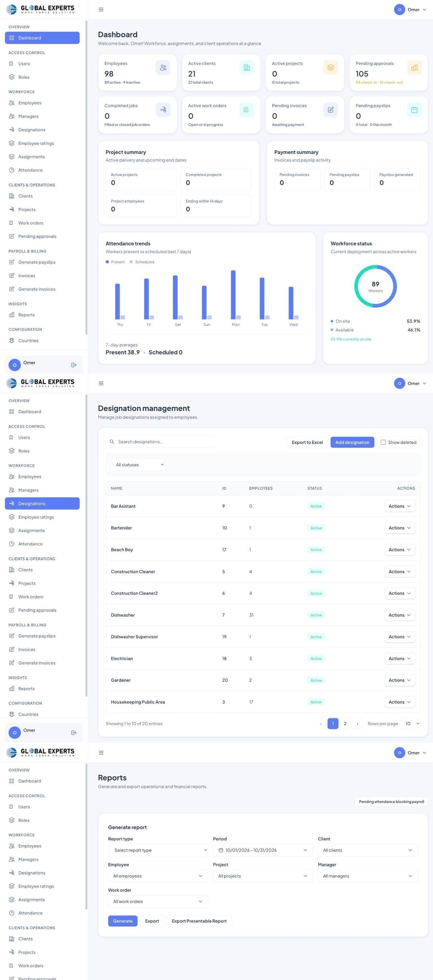
Task: Open the All managers dropdown
Action: coord(368,876)
